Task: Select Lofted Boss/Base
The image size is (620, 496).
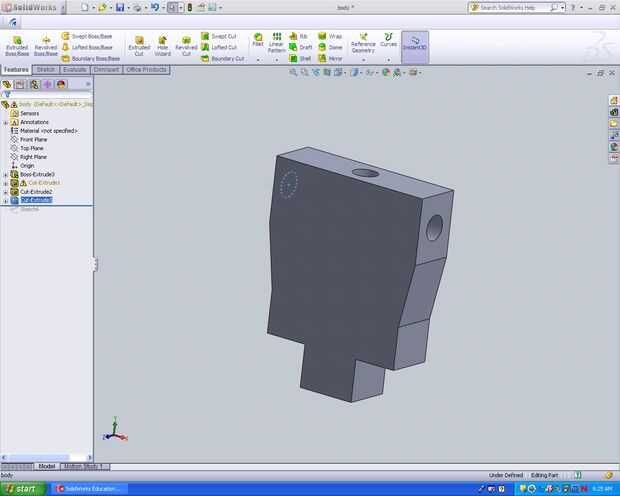Action: pyautogui.click(x=87, y=47)
